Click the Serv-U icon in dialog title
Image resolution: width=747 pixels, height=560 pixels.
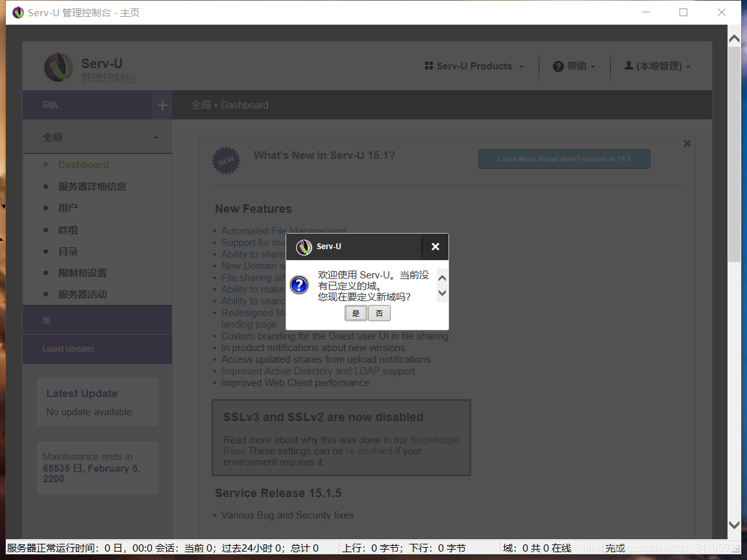click(x=304, y=247)
